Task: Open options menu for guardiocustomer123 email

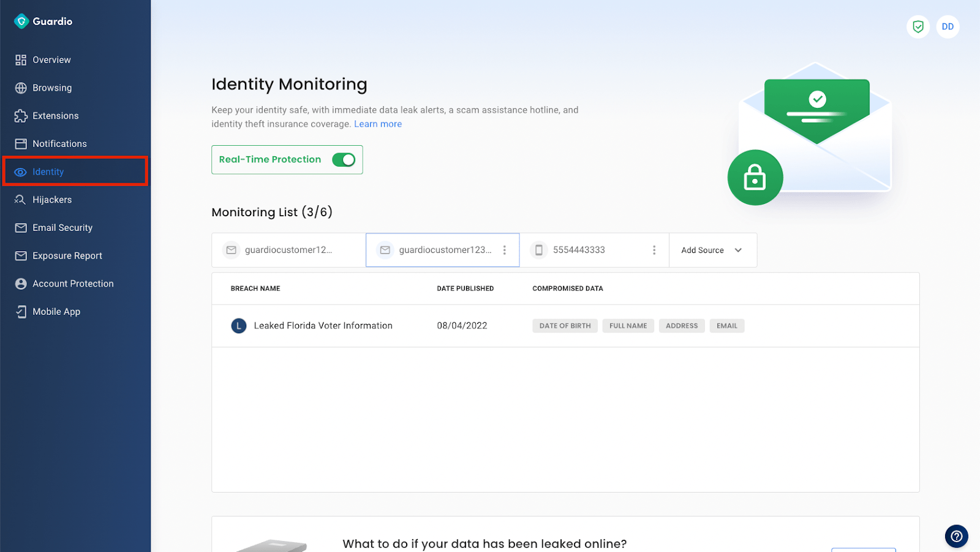Action: 505,250
